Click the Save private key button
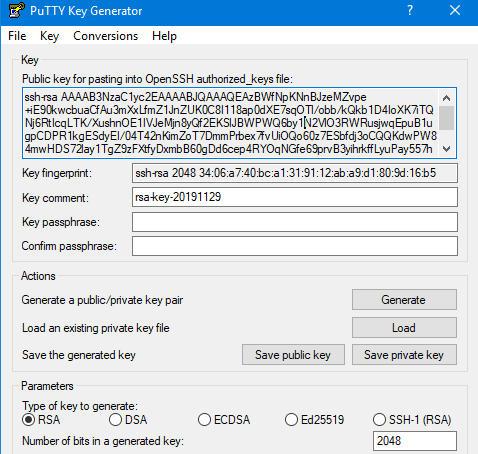This screenshot has height=454, width=478. (x=404, y=355)
